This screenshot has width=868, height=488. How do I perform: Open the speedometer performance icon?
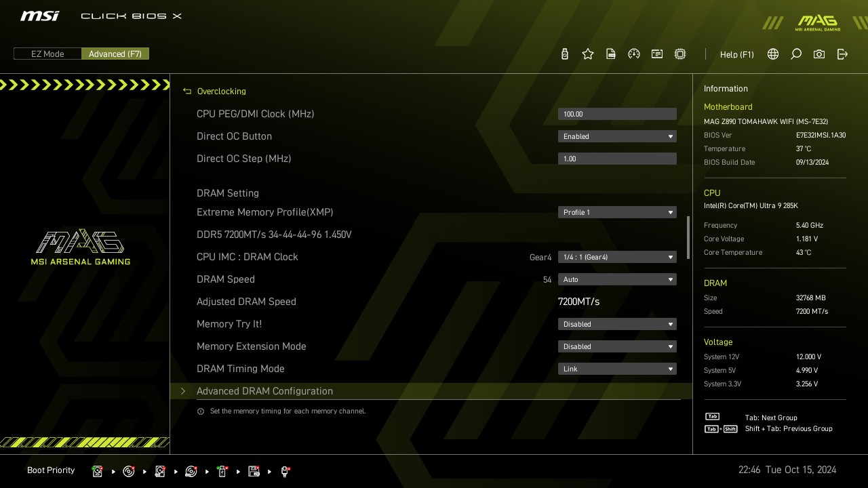(x=634, y=54)
